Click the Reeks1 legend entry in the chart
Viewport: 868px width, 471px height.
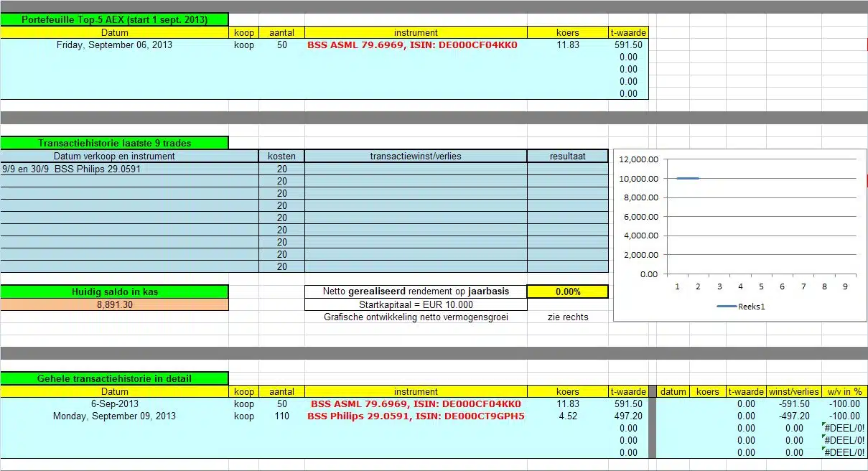(739, 307)
